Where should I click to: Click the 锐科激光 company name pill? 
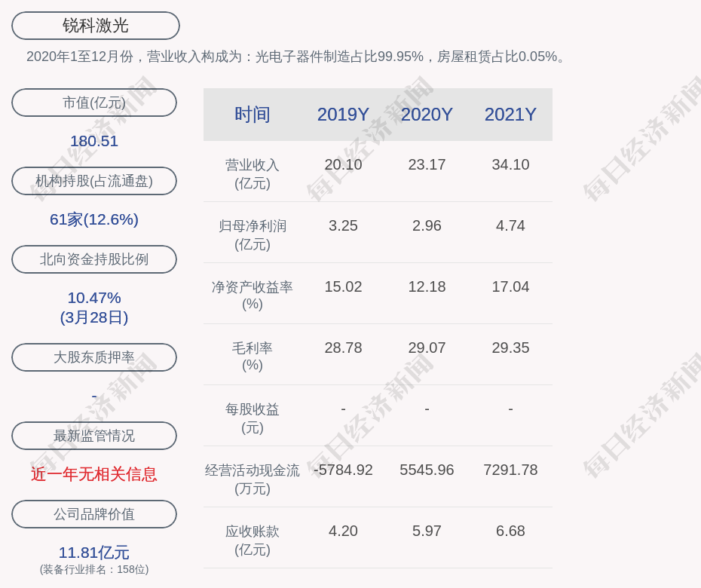click(95, 26)
